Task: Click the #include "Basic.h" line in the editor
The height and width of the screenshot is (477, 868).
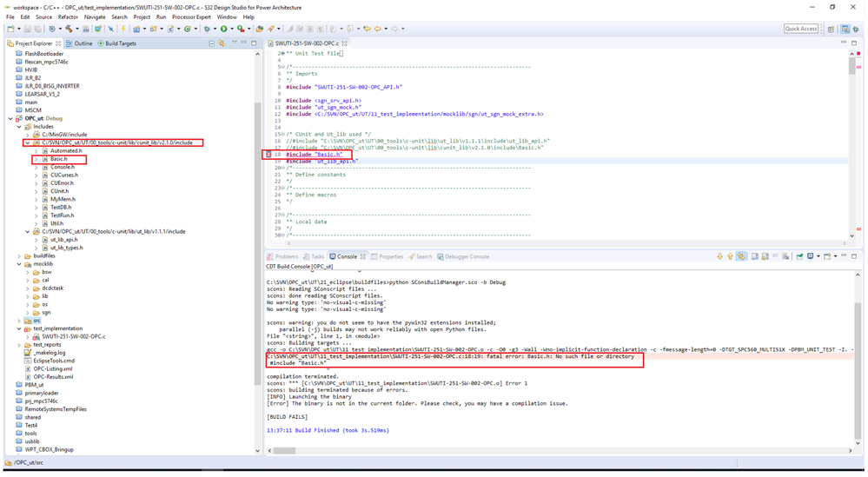Action: [x=314, y=155]
